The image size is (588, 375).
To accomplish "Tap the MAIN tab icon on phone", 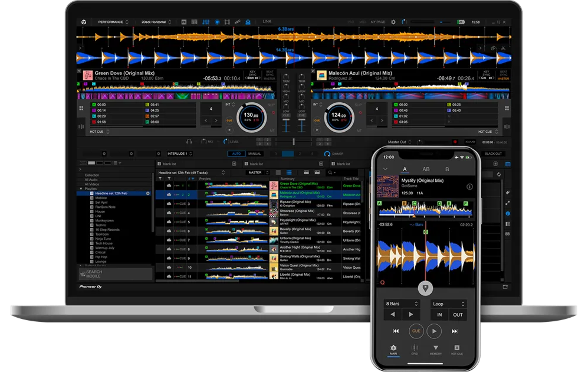I will tap(393, 350).
